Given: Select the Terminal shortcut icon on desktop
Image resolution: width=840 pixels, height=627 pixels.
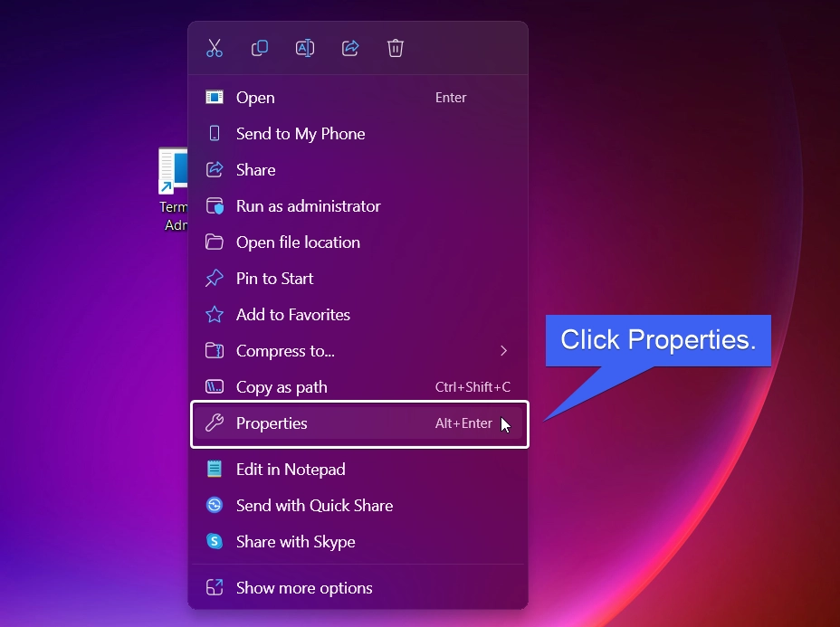Looking at the screenshot, I should pyautogui.click(x=173, y=171).
